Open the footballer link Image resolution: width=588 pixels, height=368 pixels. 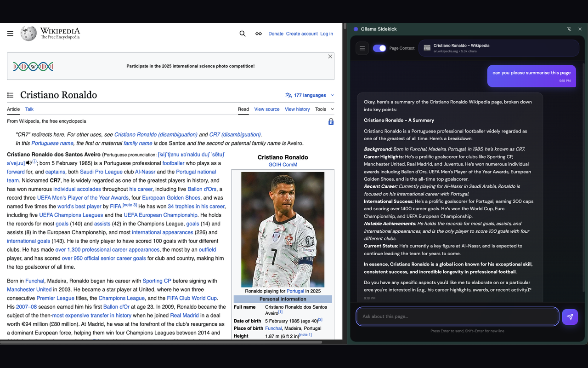(x=173, y=163)
